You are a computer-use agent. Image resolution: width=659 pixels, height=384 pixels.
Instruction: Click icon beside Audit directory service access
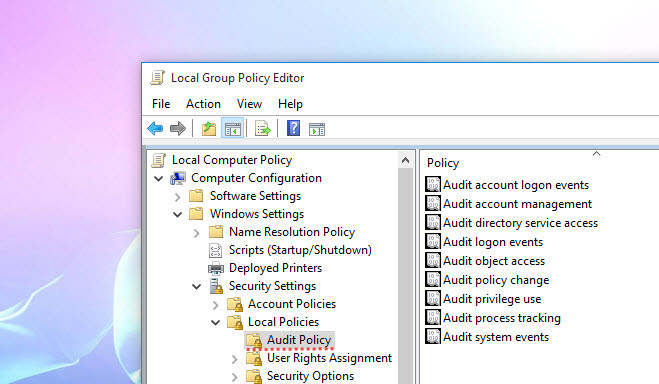pos(432,222)
